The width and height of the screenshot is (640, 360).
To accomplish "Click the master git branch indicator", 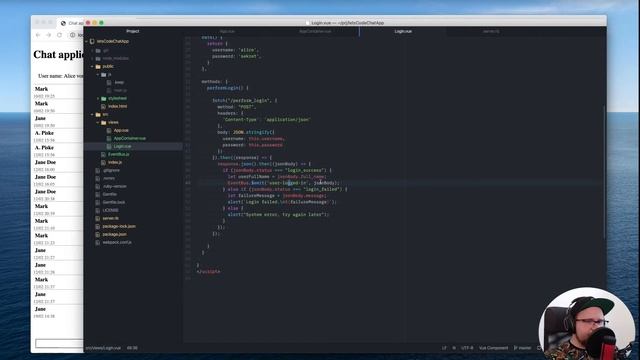I will pyautogui.click(x=523, y=348).
